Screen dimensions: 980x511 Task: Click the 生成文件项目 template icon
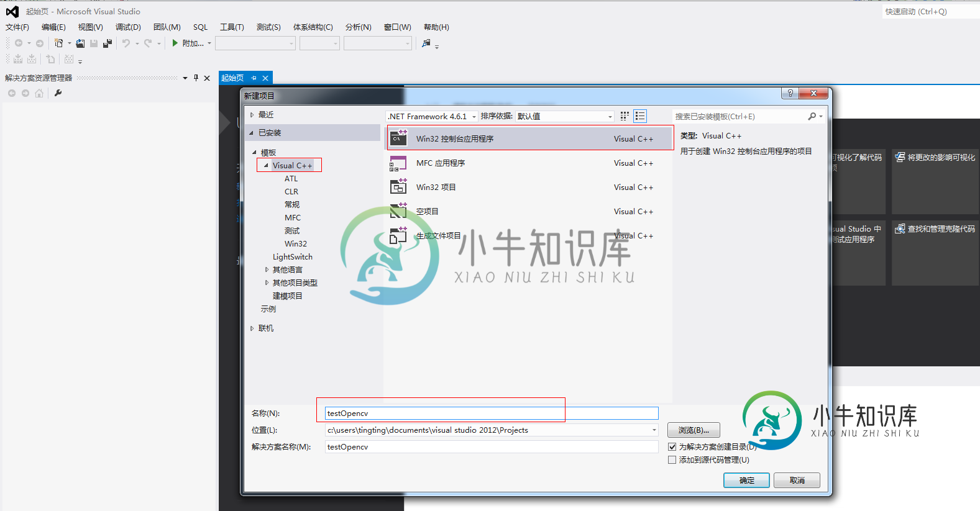tap(398, 235)
